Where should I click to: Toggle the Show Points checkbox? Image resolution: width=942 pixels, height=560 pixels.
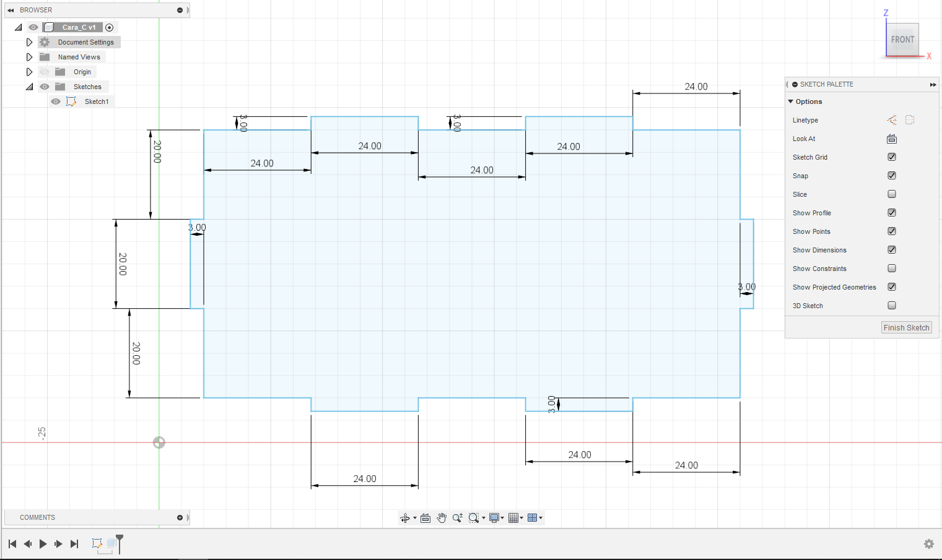point(892,231)
